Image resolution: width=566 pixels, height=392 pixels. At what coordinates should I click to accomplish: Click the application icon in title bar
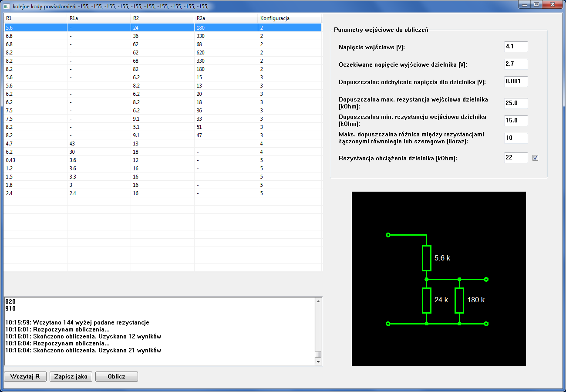pos(7,6)
